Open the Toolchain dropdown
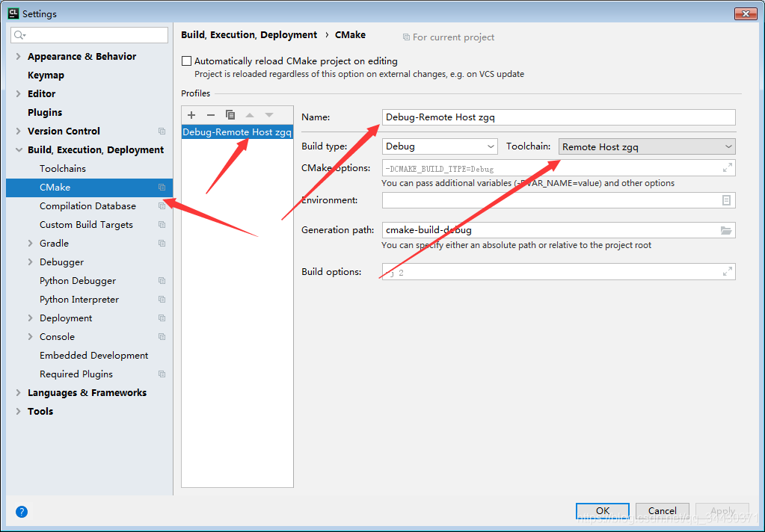Viewport: 765px width, 532px height. tap(647, 146)
